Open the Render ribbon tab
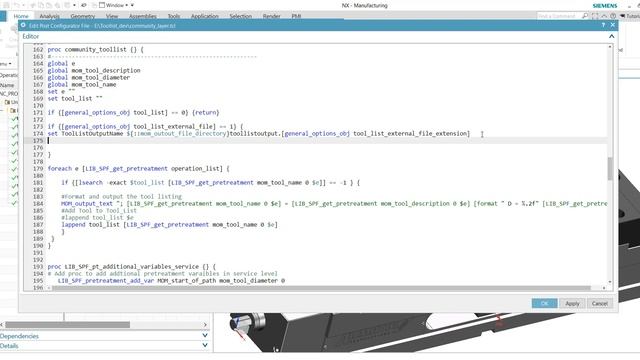The width and height of the screenshot is (640, 360). click(x=271, y=16)
